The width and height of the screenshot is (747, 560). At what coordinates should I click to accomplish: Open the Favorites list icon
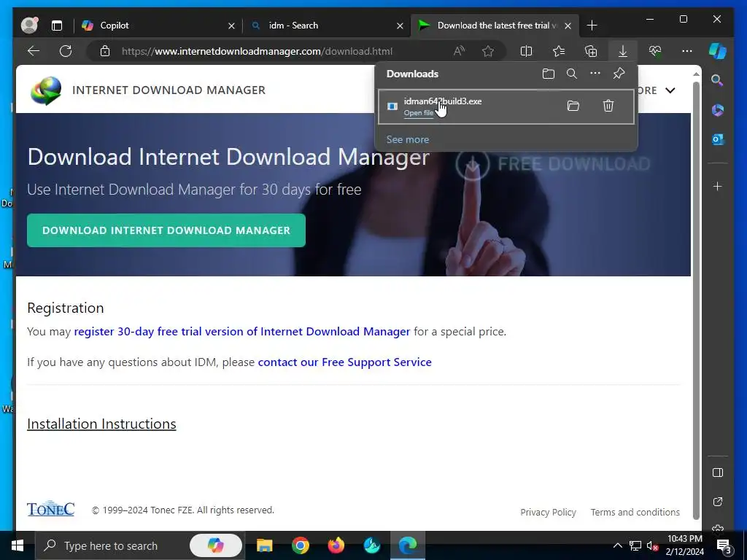(x=559, y=51)
